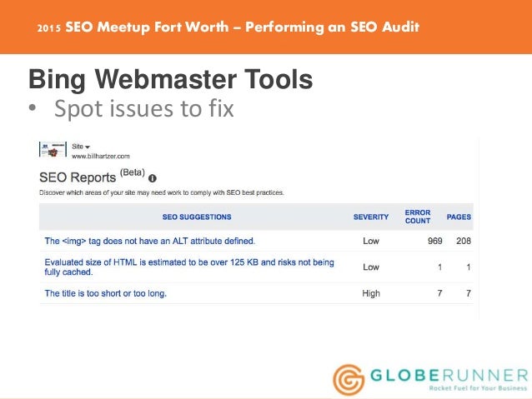Click the Spot issues to fix bullet
The height and width of the screenshot is (399, 532).
(x=144, y=109)
